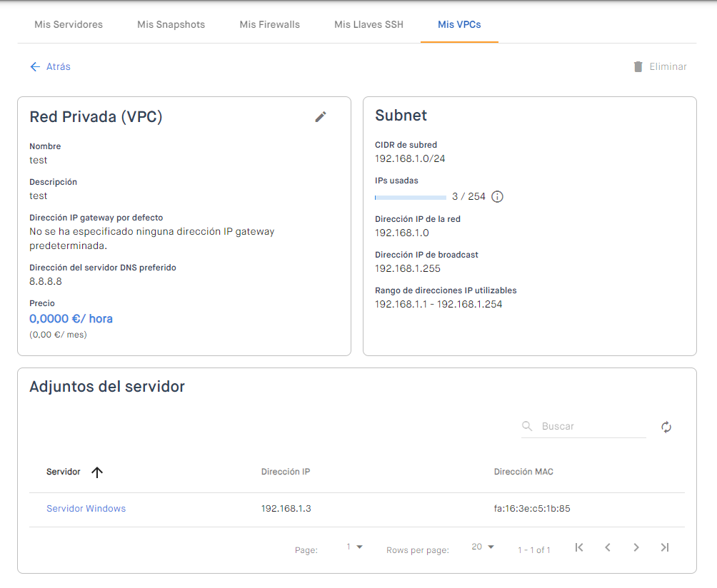Open the Servidor Windows link
This screenshot has height=588, width=717.
coord(86,509)
